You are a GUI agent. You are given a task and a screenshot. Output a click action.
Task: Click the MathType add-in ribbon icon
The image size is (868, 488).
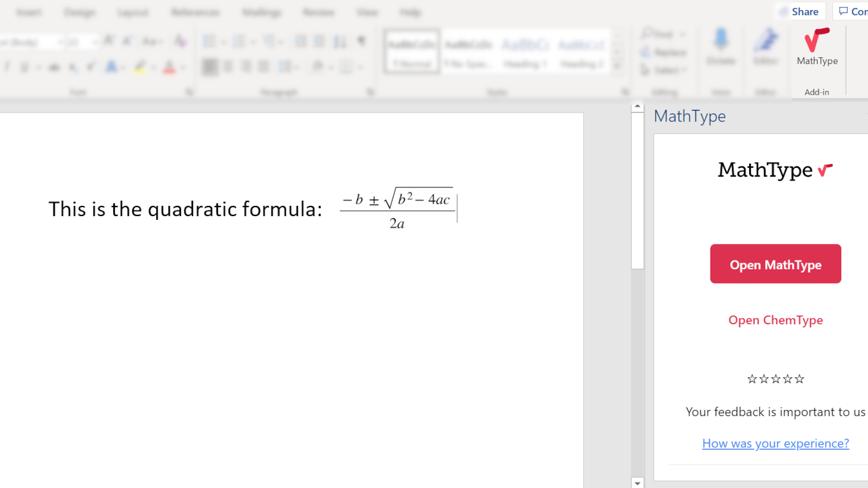[817, 48]
